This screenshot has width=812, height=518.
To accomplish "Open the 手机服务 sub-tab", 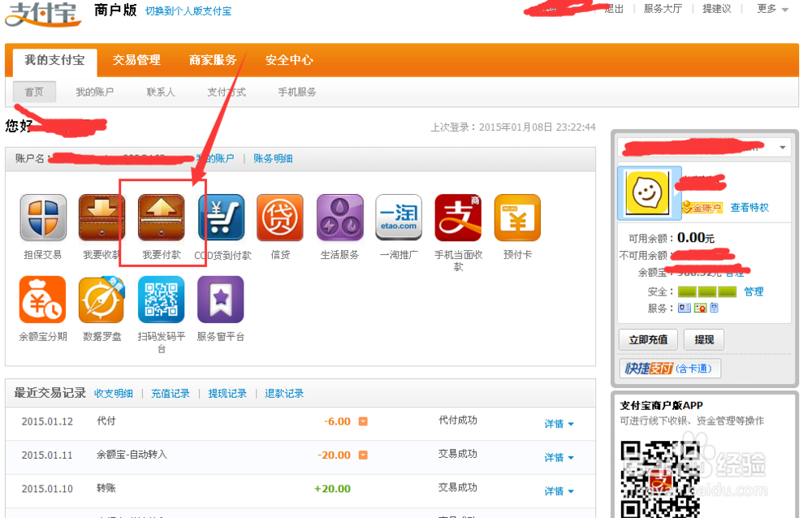I will point(296,93).
